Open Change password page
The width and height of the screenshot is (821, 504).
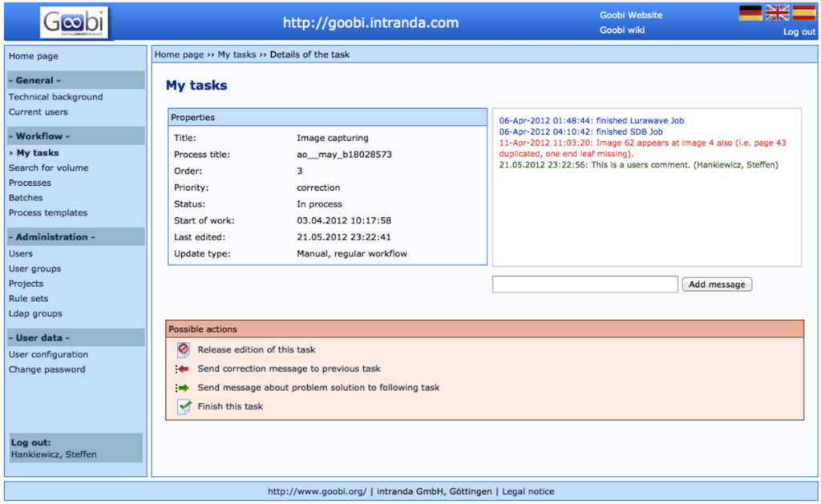click(x=47, y=369)
